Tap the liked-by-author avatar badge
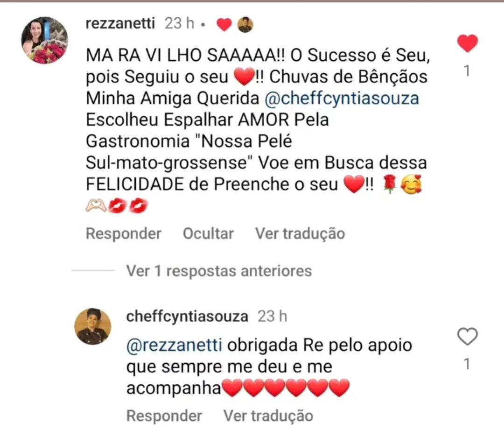The width and height of the screenshot is (504, 437). [x=245, y=24]
